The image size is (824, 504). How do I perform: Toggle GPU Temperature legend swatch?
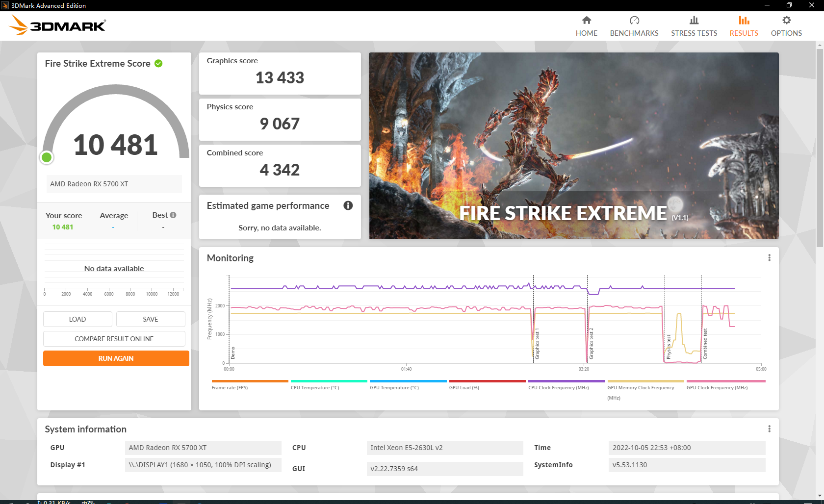(x=408, y=381)
